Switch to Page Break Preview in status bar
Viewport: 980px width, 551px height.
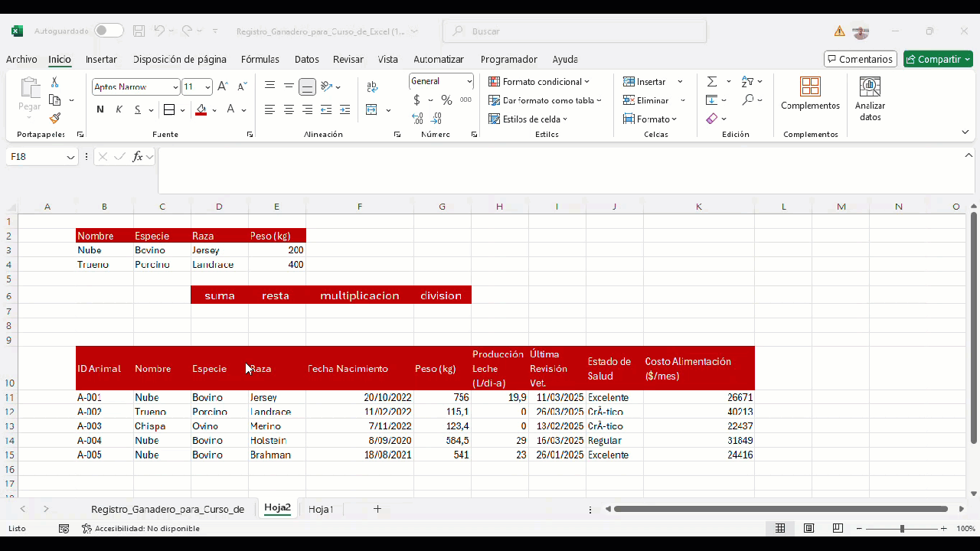tap(838, 529)
